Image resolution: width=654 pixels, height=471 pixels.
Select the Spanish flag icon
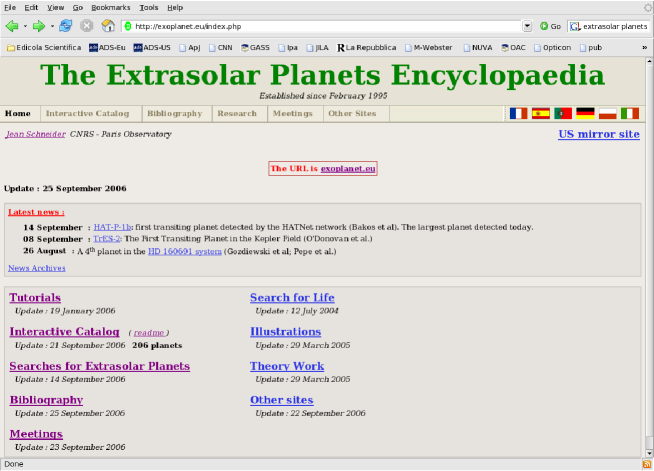[541, 114]
